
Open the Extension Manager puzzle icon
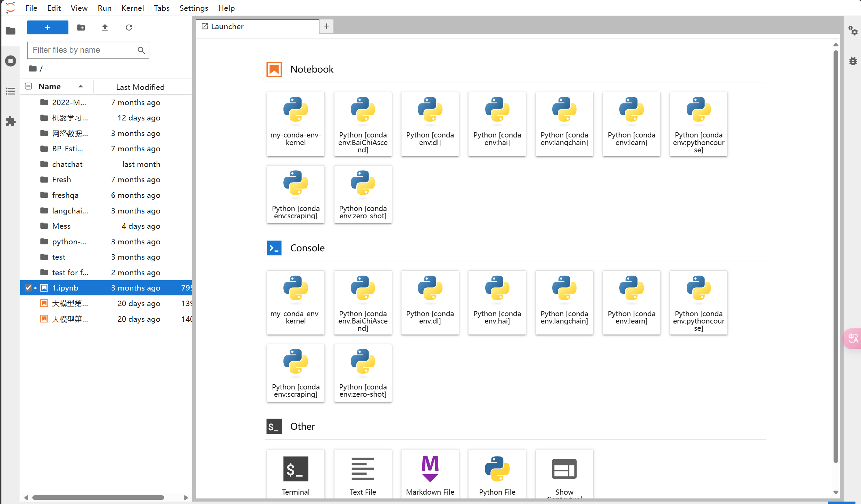click(x=10, y=121)
